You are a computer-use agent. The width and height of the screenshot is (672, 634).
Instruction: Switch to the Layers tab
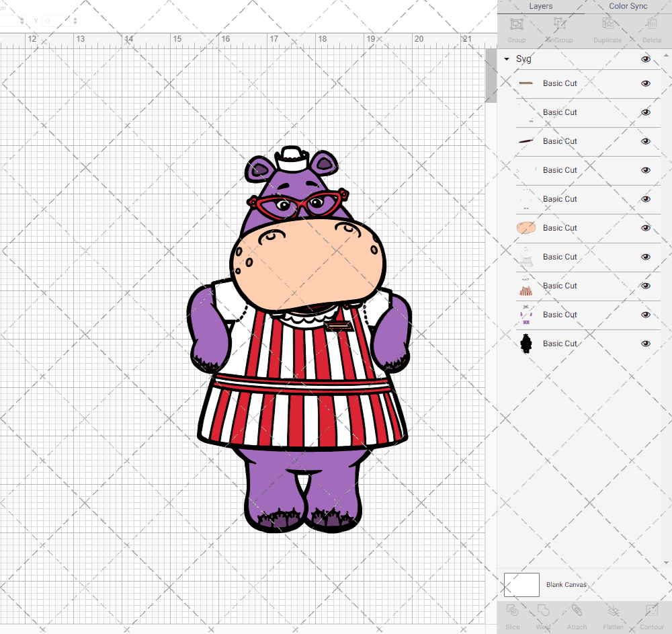(540, 7)
